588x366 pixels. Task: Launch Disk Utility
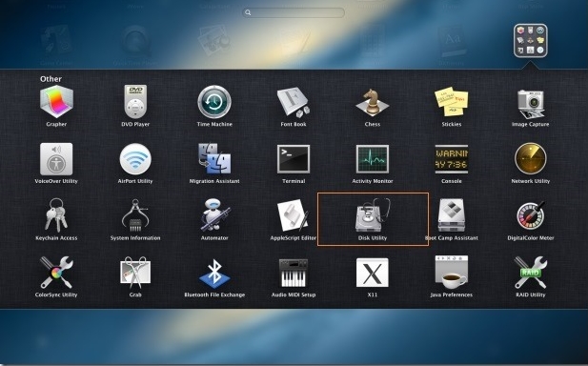373,215
